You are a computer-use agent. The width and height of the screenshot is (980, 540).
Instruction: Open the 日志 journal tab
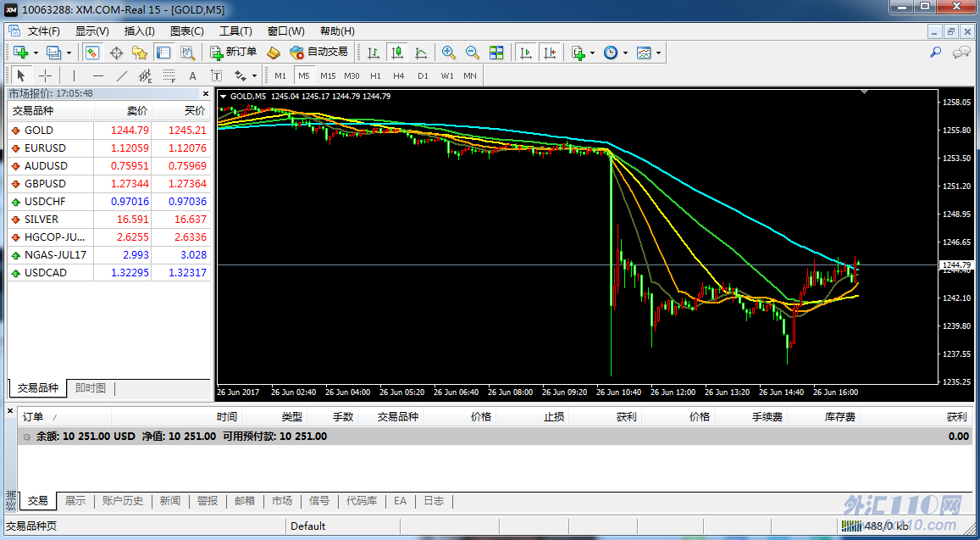[x=434, y=500]
